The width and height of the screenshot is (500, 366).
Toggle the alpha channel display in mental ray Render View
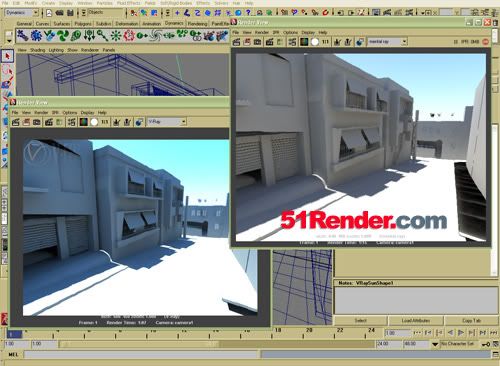pyautogui.click(x=315, y=42)
